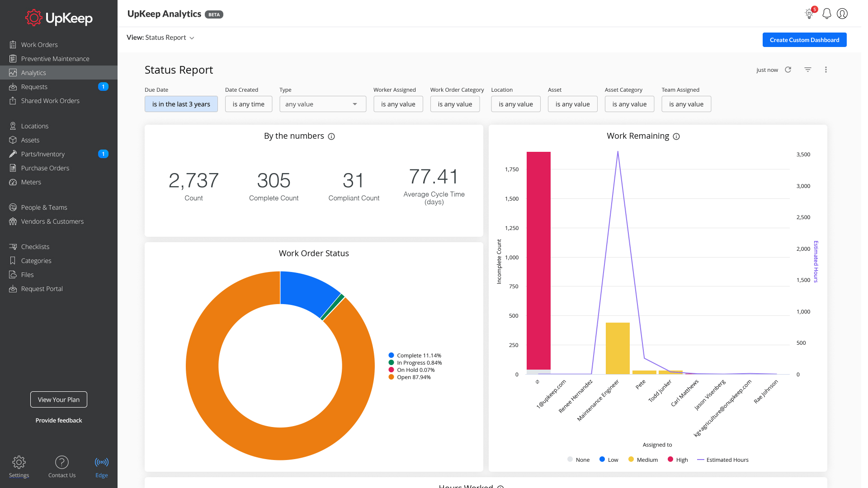Refresh the Status Report data

tap(788, 70)
